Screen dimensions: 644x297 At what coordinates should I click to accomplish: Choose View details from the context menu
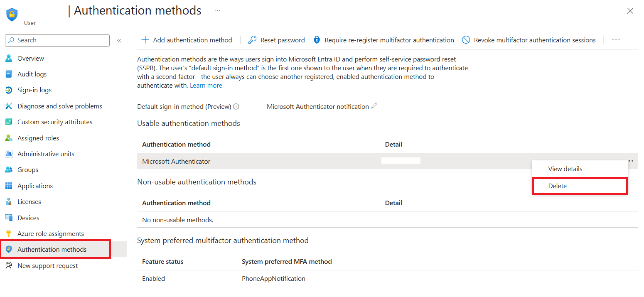click(x=565, y=169)
